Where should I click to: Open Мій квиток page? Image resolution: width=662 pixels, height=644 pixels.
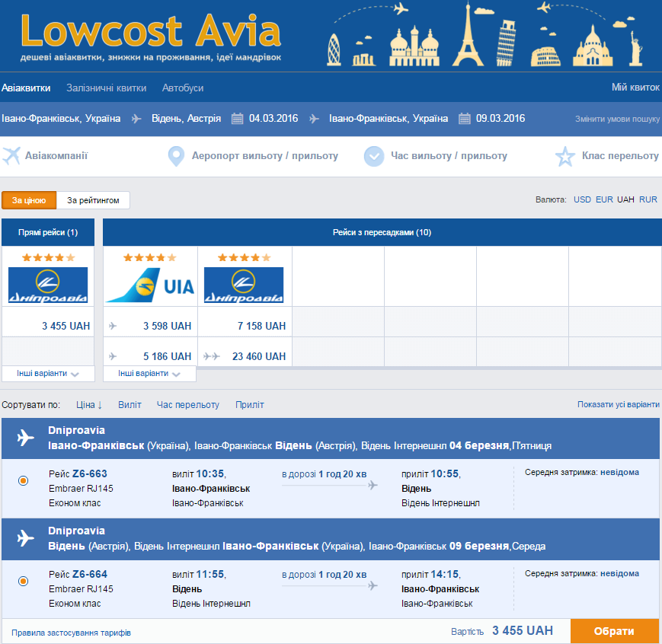pyautogui.click(x=635, y=88)
